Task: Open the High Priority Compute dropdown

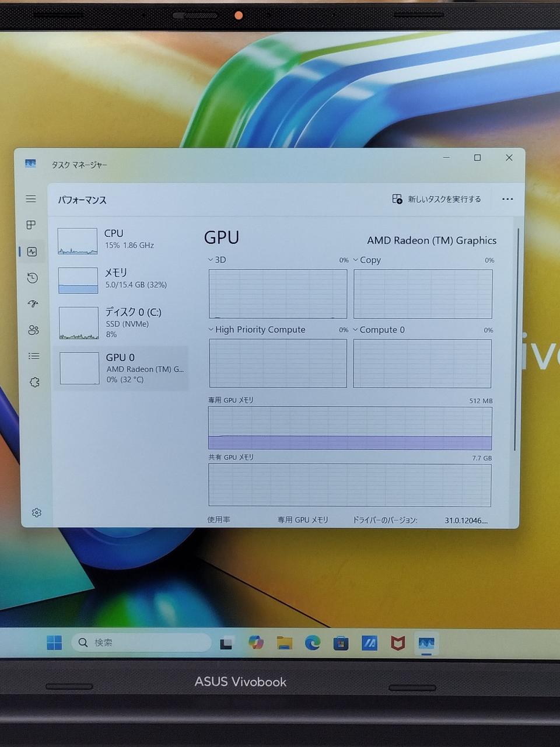Action: point(257,330)
